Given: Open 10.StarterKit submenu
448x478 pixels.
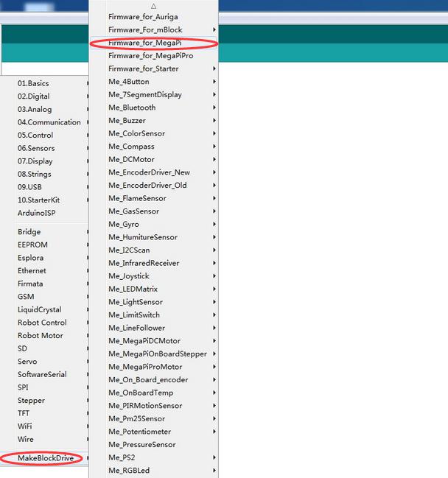Looking at the screenshot, I should [44, 200].
